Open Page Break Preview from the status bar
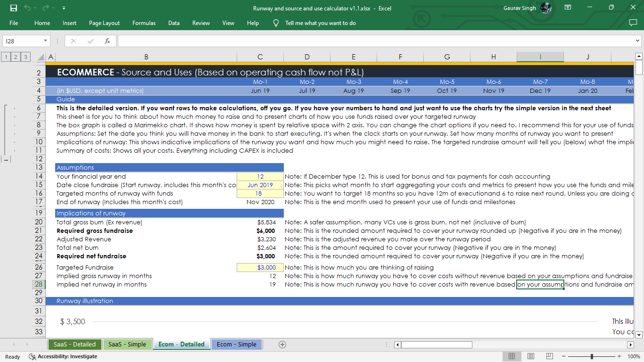The height and width of the screenshot is (362, 644). pos(549,356)
